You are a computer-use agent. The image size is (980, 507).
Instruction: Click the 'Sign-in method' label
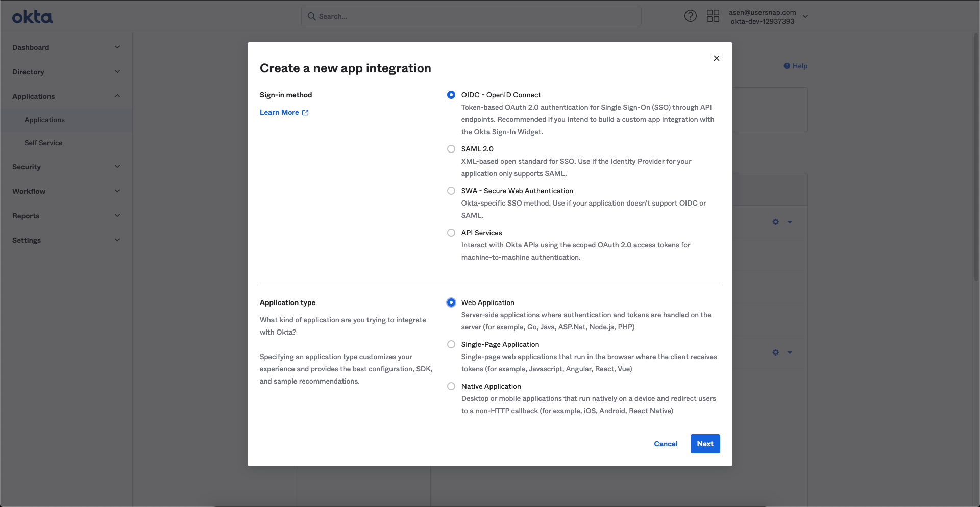click(286, 95)
